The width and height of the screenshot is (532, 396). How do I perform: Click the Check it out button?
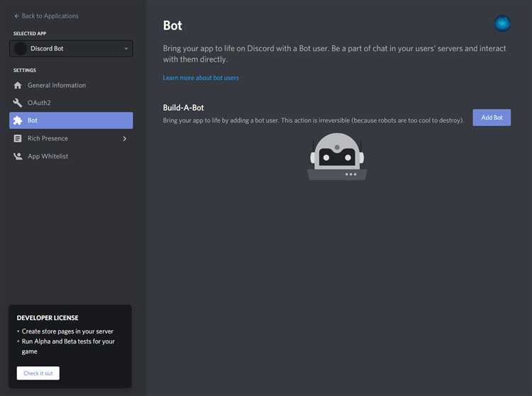click(38, 373)
